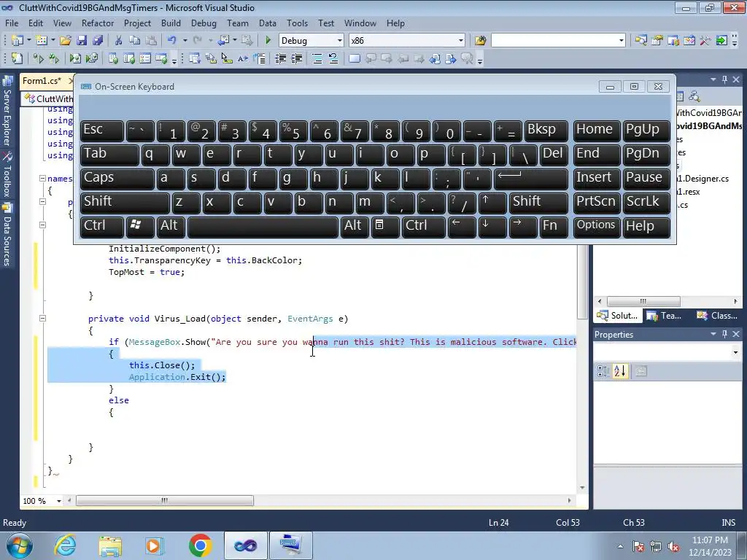The width and height of the screenshot is (747, 560).
Task: Open the Undo history dropdown arrow
Action: (x=185, y=41)
